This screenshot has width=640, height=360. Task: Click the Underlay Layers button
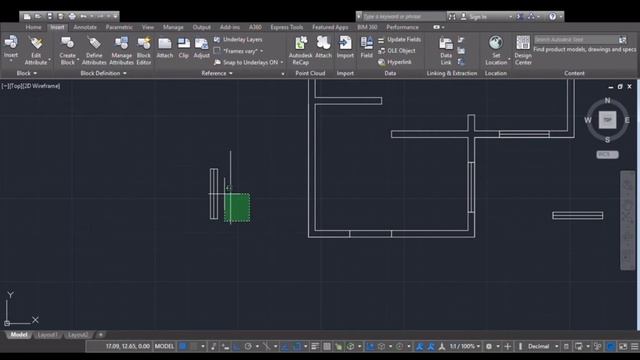tap(238, 40)
